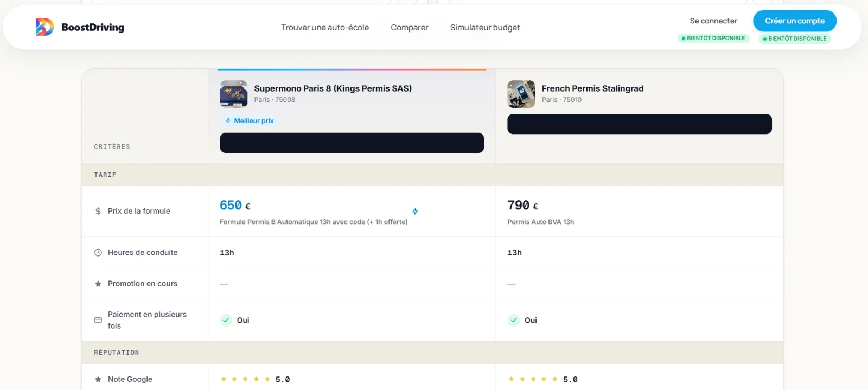Viewport: 868px width, 390px height.
Task: Click the 13h value for Supermono Paris 8
Action: pos(227,253)
